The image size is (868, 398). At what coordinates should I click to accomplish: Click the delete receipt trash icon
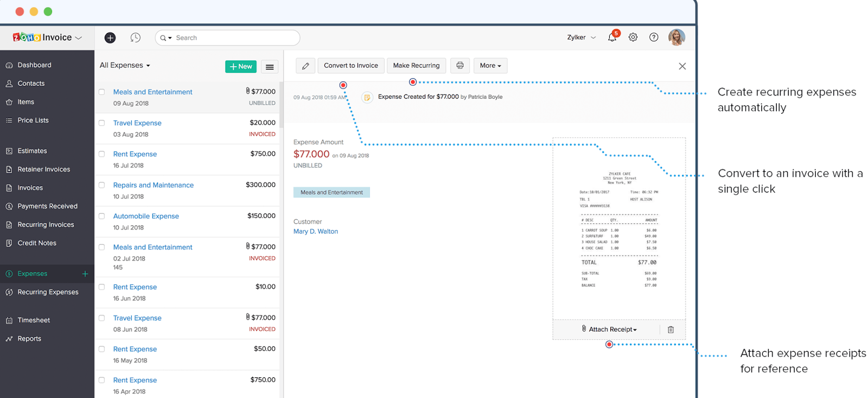click(x=671, y=330)
